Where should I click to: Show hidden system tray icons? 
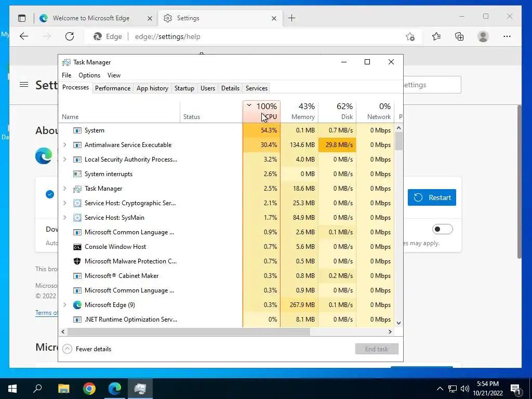(x=440, y=389)
